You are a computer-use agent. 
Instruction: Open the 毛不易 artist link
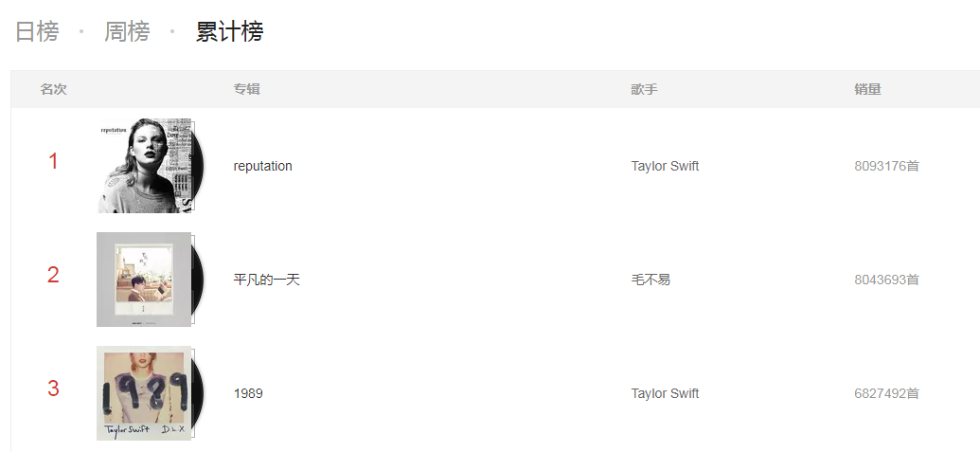tap(650, 280)
